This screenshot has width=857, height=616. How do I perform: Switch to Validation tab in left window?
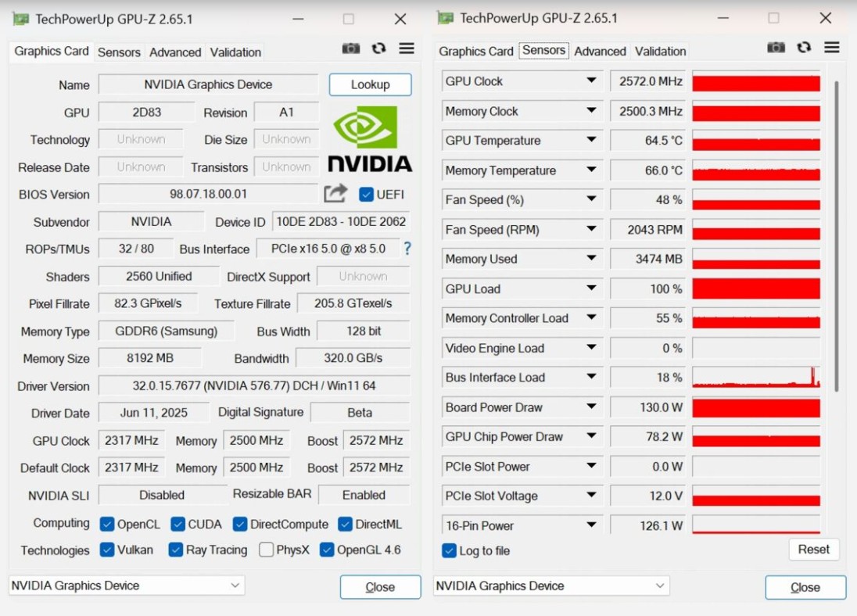pyautogui.click(x=235, y=52)
